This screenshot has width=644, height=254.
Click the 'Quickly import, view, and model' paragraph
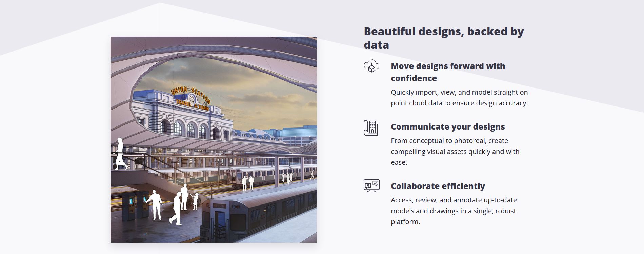459,98
